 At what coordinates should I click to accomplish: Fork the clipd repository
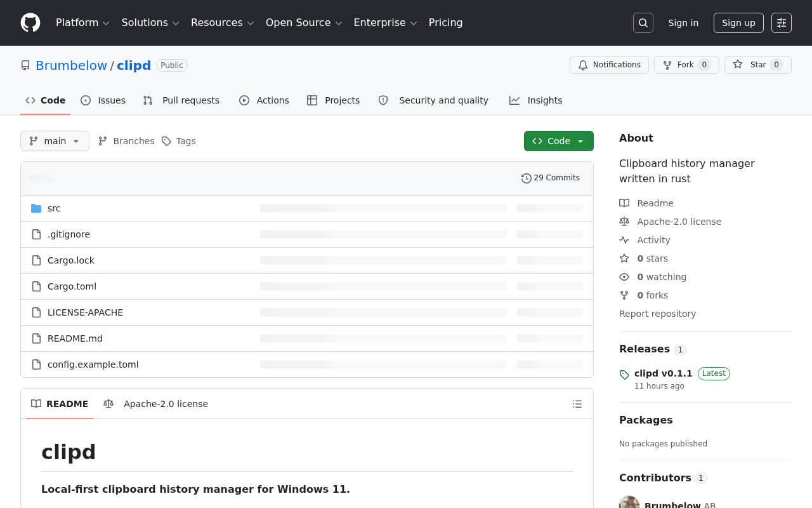(686, 65)
